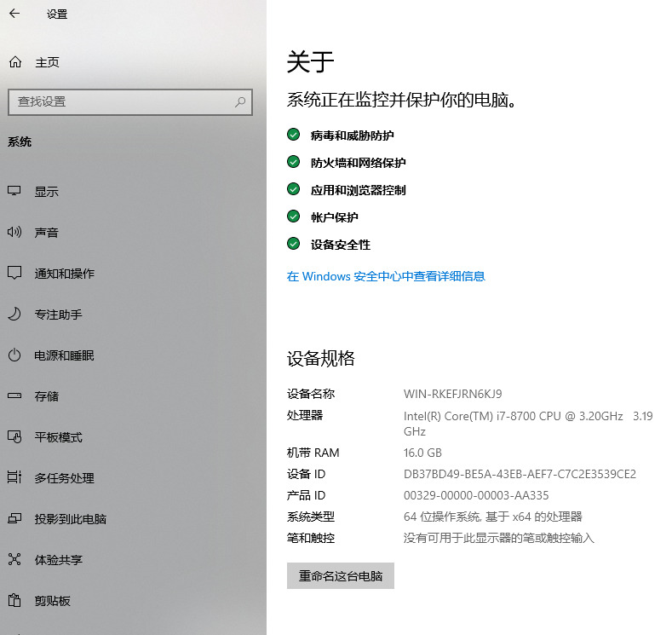
Task: Click the search magnifier icon
Action: coord(240,101)
